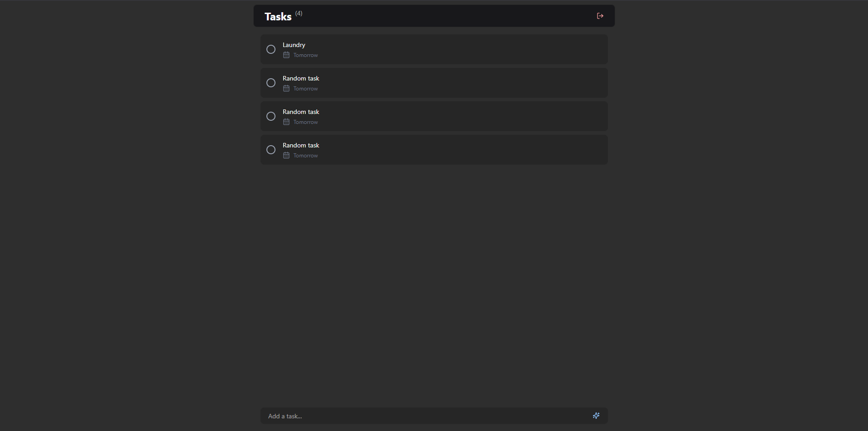The width and height of the screenshot is (868, 431).
Task: Click the calendar icon of the last Random task
Action: tap(286, 156)
